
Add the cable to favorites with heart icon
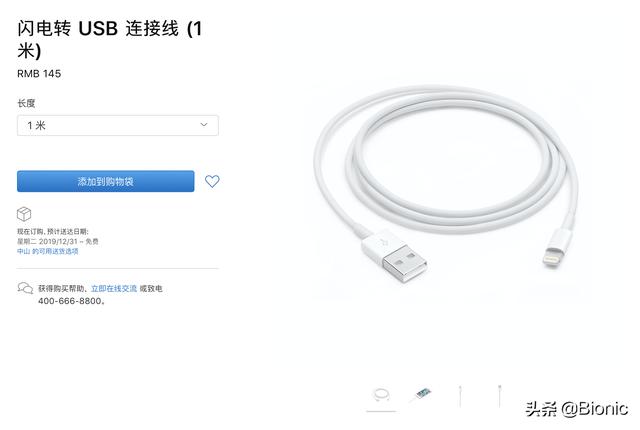pyautogui.click(x=212, y=181)
